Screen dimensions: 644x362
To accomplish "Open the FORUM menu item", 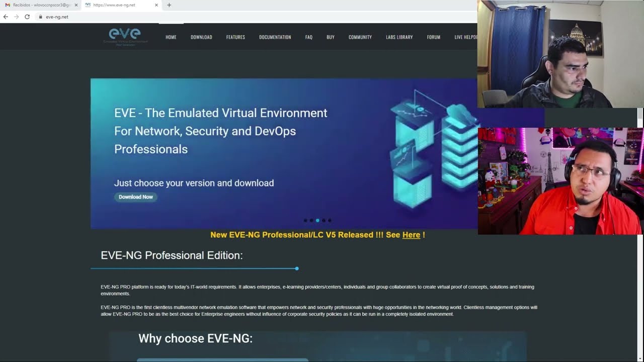I will (434, 37).
